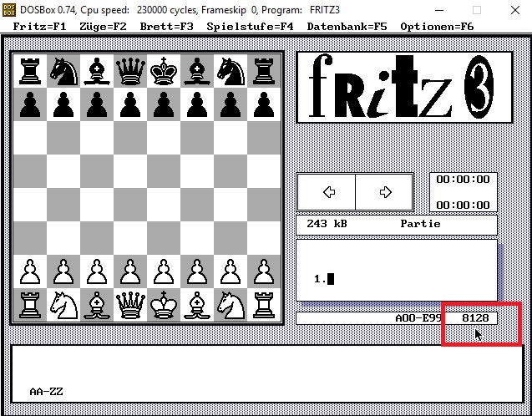532x416 pixels.
Task: Minimize the DOSBox window
Action: [439, 10]
